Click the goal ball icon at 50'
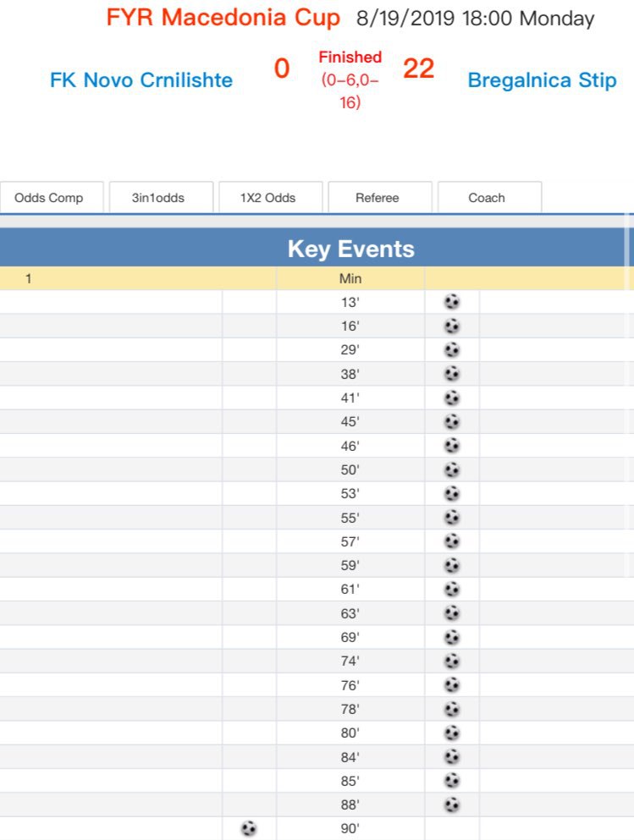 click(452, 469)
